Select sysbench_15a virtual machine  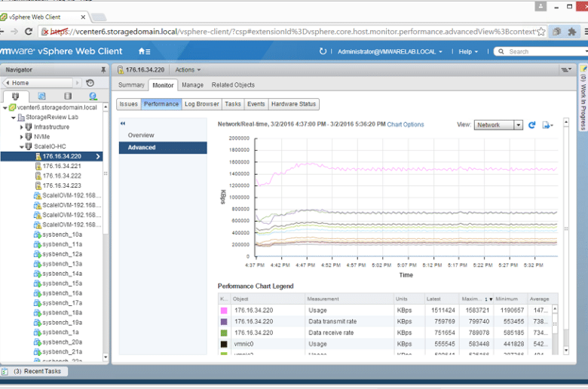(x=62, y=283)
